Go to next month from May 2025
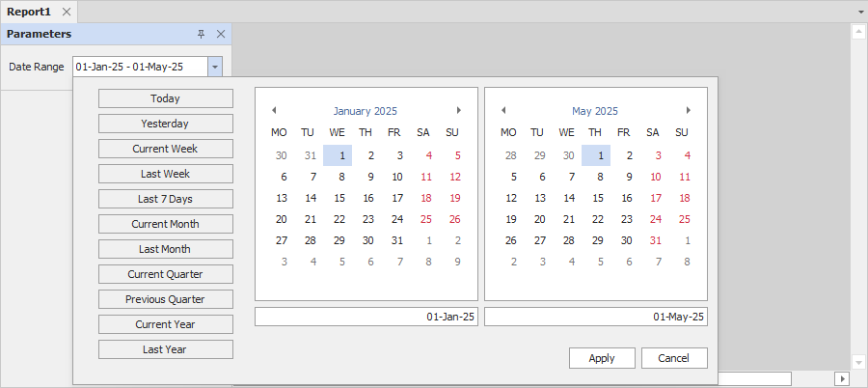Screen dimensions: 868x388 (688, 110)
